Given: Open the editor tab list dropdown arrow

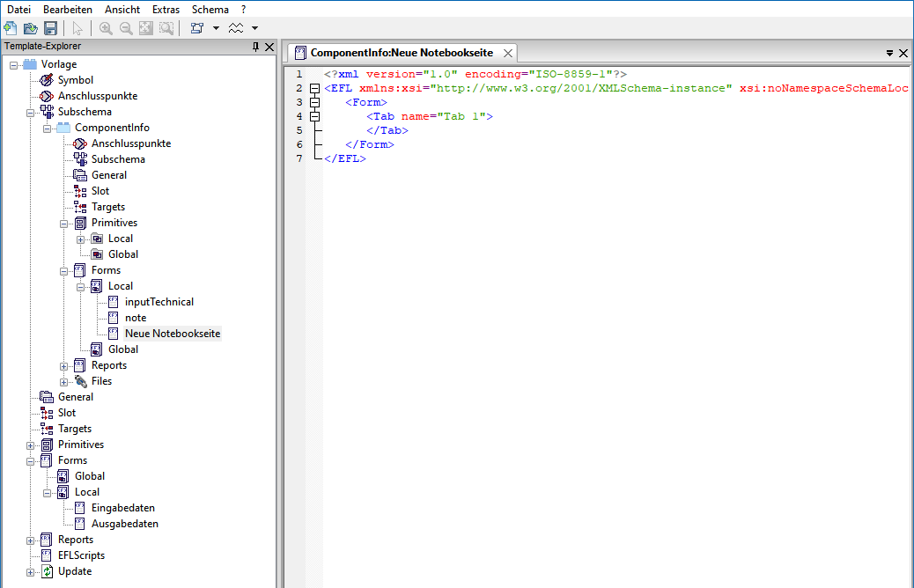Looking at the screenshot, I should [x=889, y=53].
